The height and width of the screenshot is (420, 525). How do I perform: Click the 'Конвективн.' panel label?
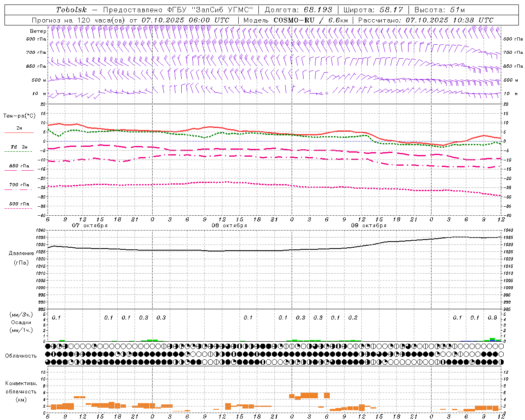pyautogui.click(x=21, y=383)
